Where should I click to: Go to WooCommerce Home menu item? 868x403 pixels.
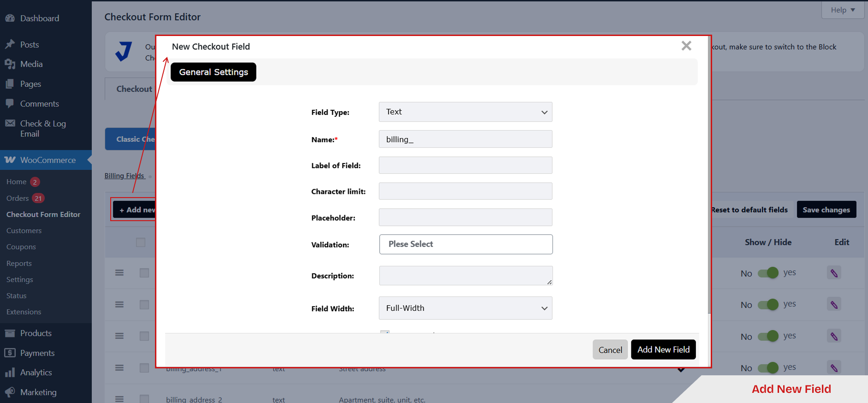16,181
